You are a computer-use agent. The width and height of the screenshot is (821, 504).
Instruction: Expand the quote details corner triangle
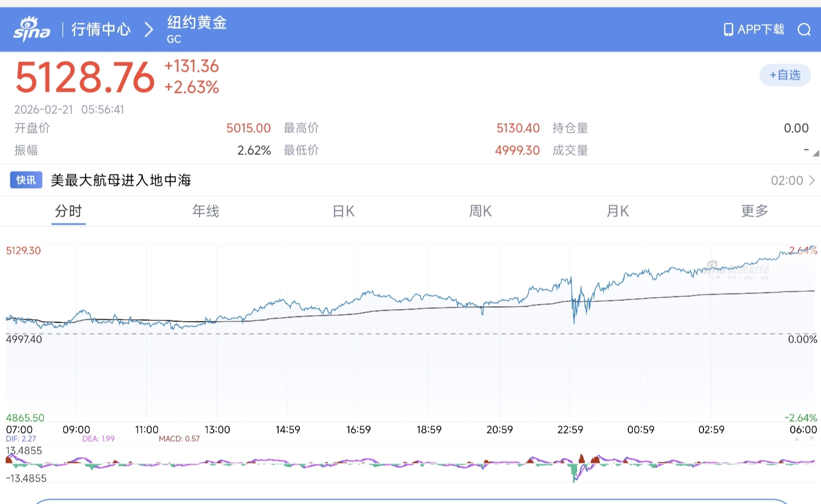pos(816,153)
